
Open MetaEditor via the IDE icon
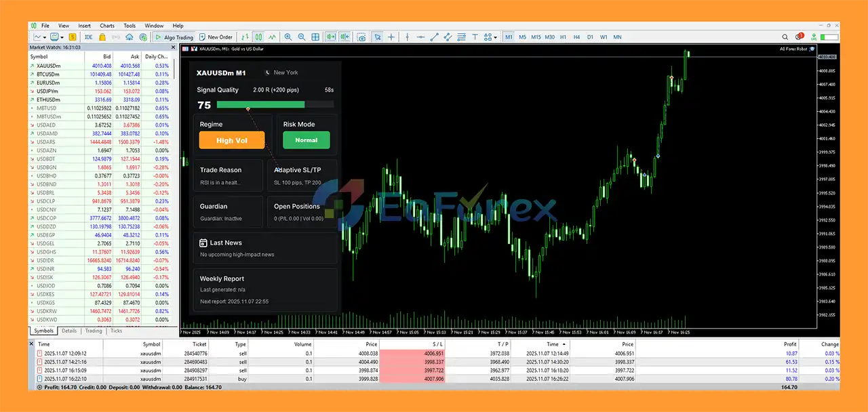tap(87, 37)
